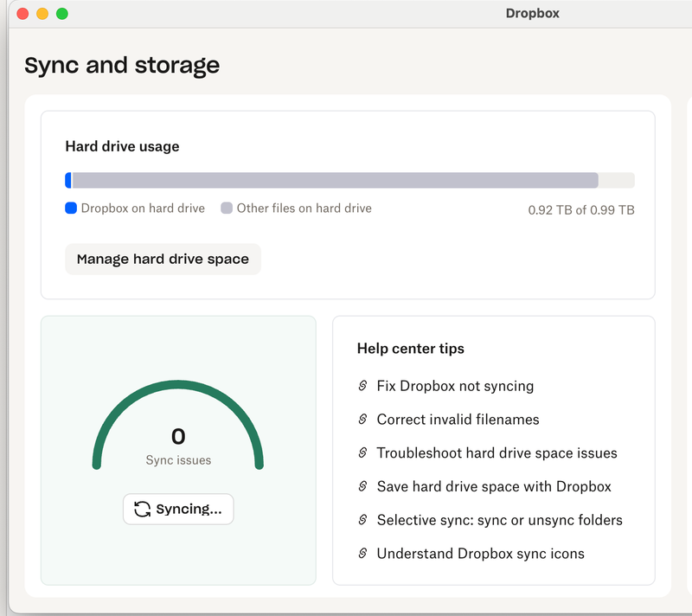692x616 pixels.
Task: Click link icon before Save hard drive space
Action: coord(363,486)
